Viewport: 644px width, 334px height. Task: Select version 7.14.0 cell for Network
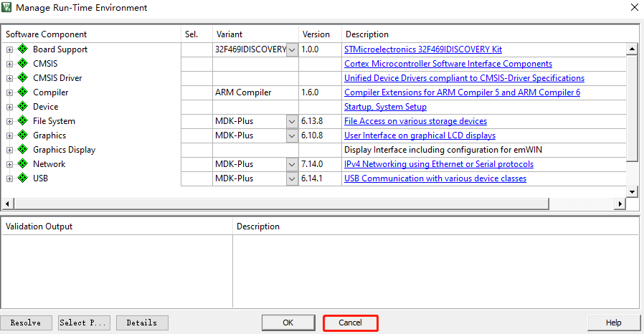click(x=320, y=165)
